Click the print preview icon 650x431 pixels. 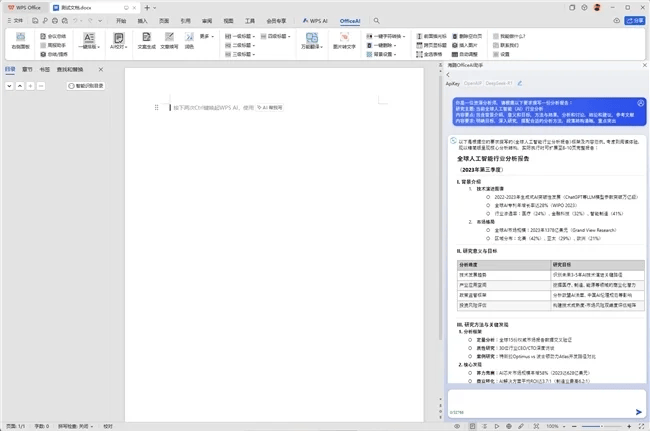click(65, 21)
